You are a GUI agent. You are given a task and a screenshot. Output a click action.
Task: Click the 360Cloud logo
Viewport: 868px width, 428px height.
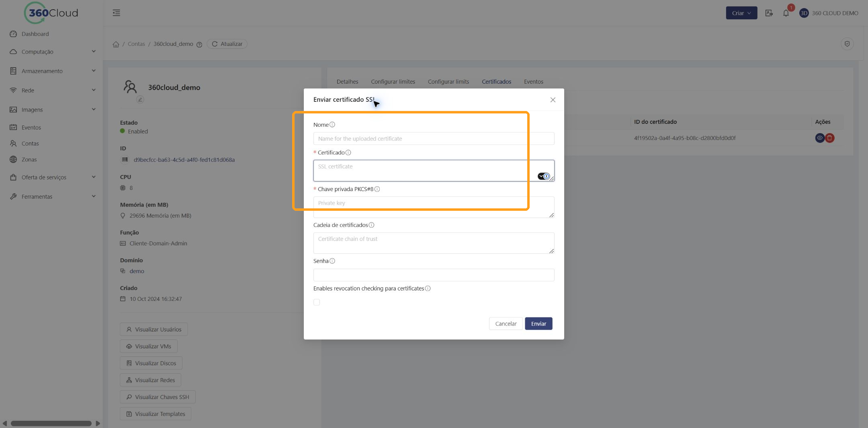click(x=51, y=13)
